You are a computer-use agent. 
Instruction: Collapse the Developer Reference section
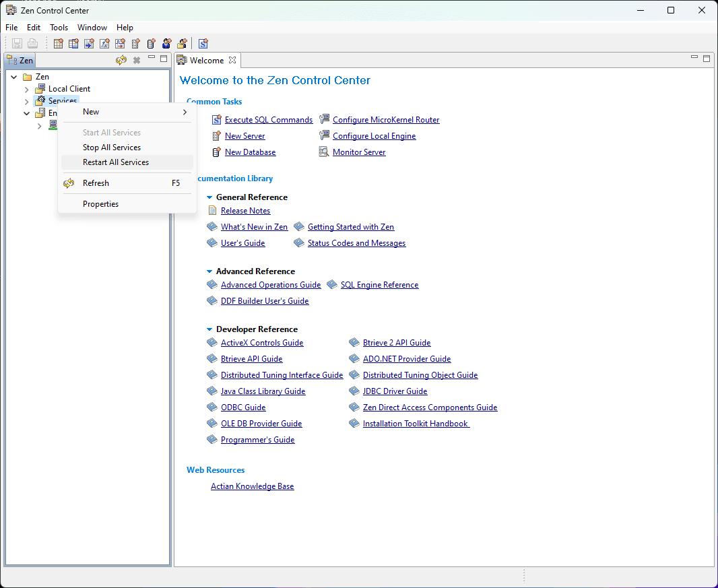(x=209, y=329)
